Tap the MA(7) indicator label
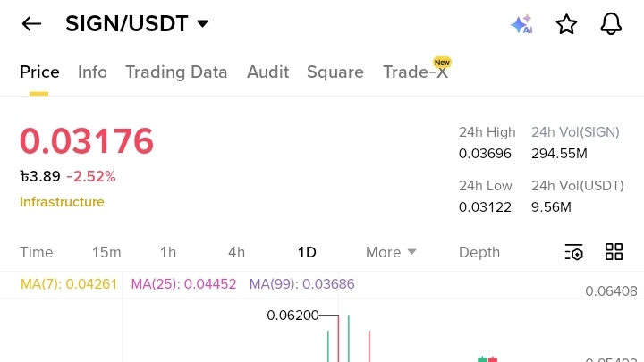 [69, 284]
